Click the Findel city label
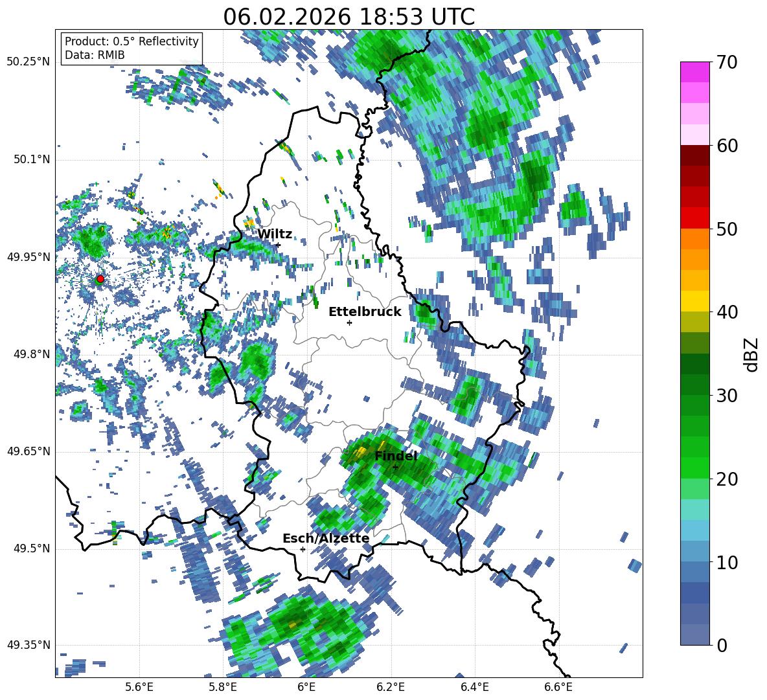The width and height of the screenshot is (767, 700). coord(396,456)
